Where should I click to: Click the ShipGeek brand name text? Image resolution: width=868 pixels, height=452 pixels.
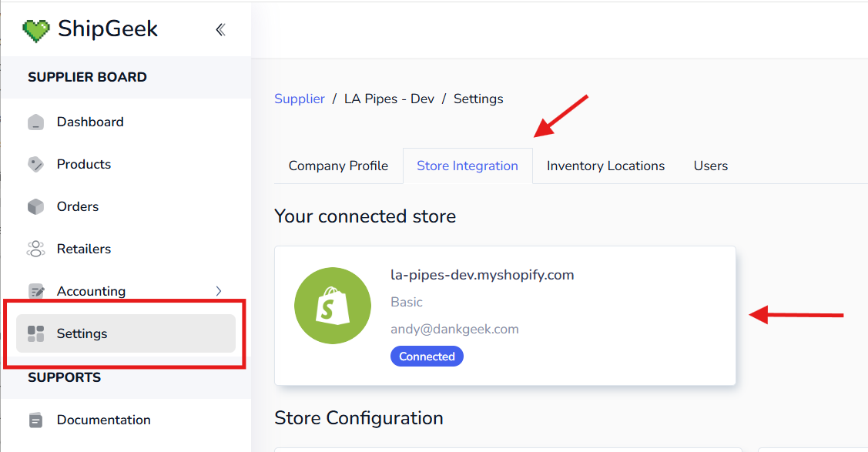coord(108,29)
